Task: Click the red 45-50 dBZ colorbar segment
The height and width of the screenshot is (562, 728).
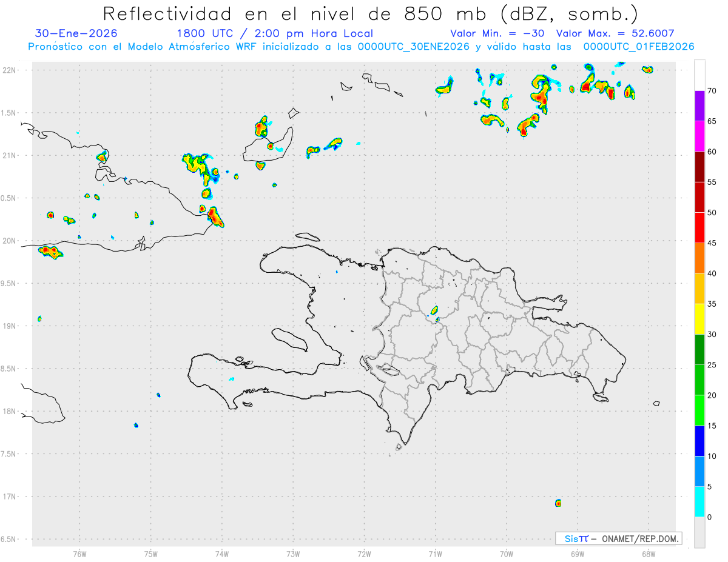Action: (x=699, y=227)
